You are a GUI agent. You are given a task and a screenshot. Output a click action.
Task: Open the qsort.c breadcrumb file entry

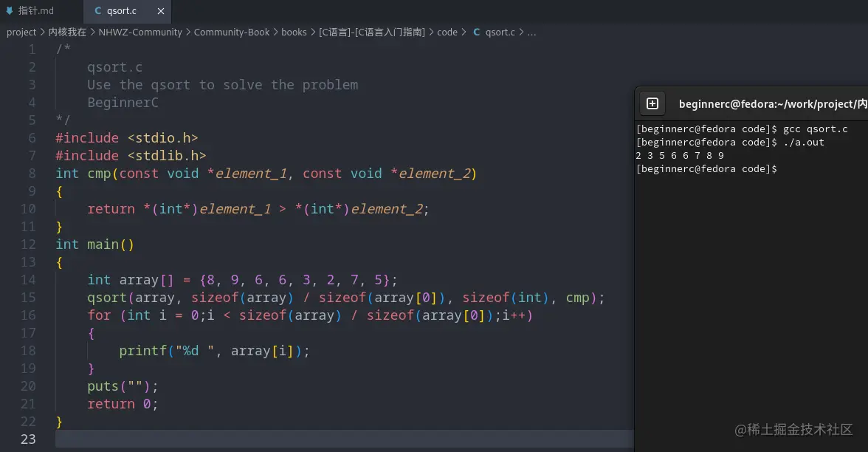(500, 32)
